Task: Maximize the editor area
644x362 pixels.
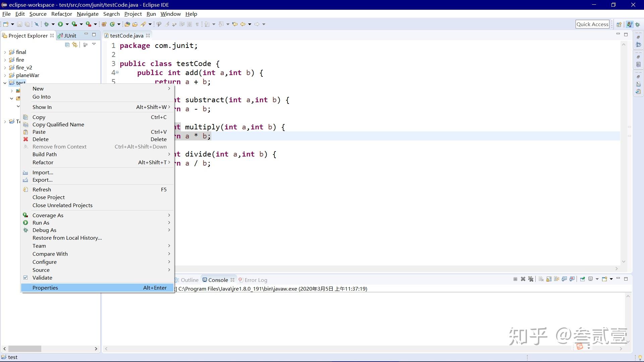Action: coord(626,35)
